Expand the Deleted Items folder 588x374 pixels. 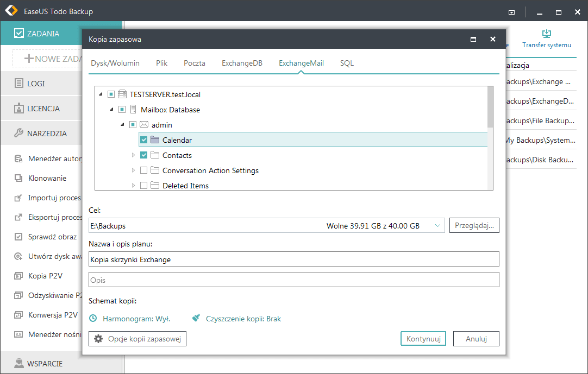point(133,186)
